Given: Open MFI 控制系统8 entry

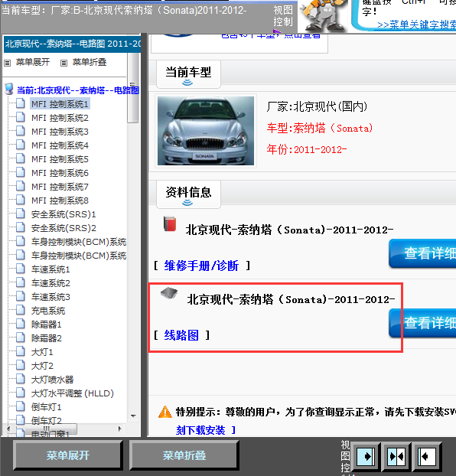Looking at the screenshot, I should tap(60, 201).
